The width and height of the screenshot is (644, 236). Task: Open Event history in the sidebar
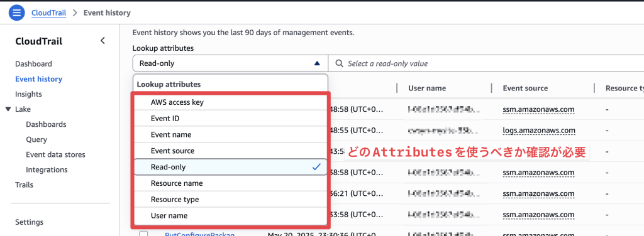[38, 79]
